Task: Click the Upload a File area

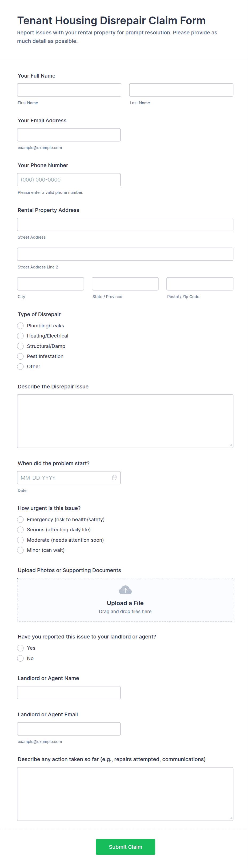Action: coord(125,603)
